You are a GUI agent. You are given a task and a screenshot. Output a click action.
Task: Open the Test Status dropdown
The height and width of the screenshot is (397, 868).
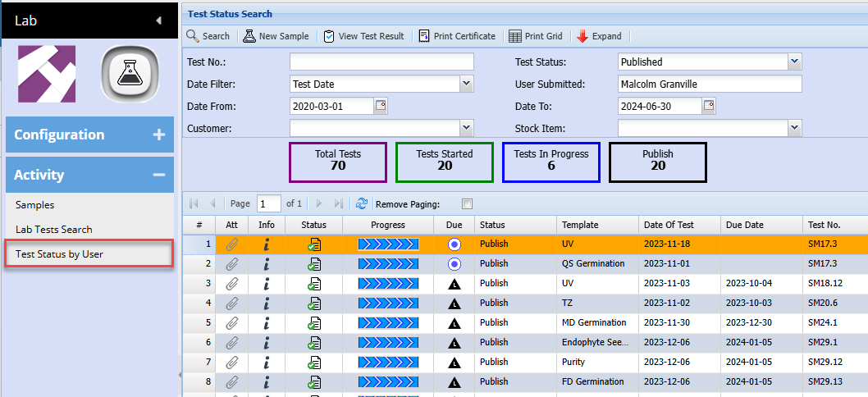point(794,62)
